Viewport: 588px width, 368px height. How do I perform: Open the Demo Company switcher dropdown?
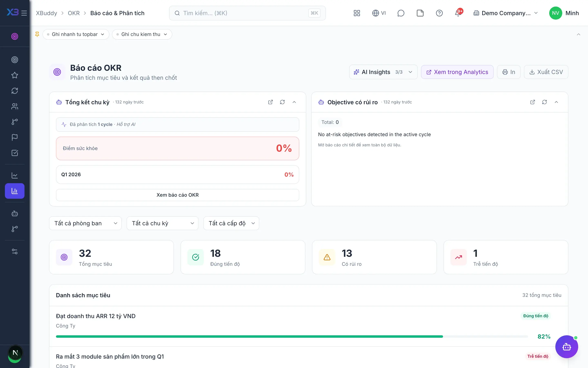click(505, 13)
